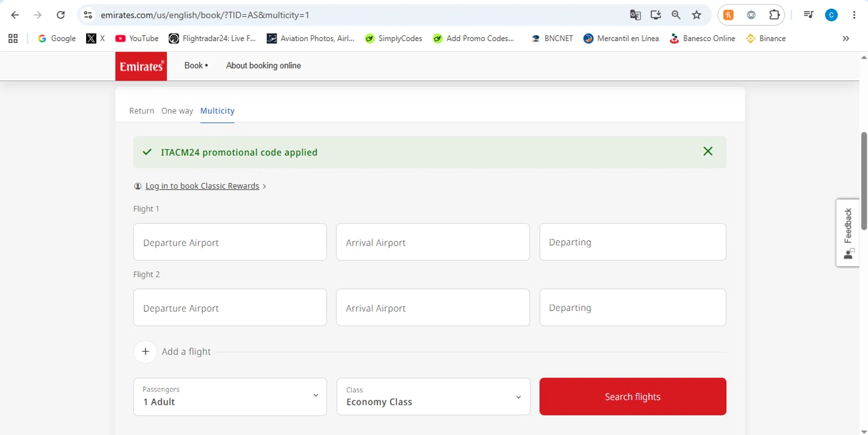Screen dimensions: 868x435
Task: Click the grey mask extension icon
Action: pos(751,15)
